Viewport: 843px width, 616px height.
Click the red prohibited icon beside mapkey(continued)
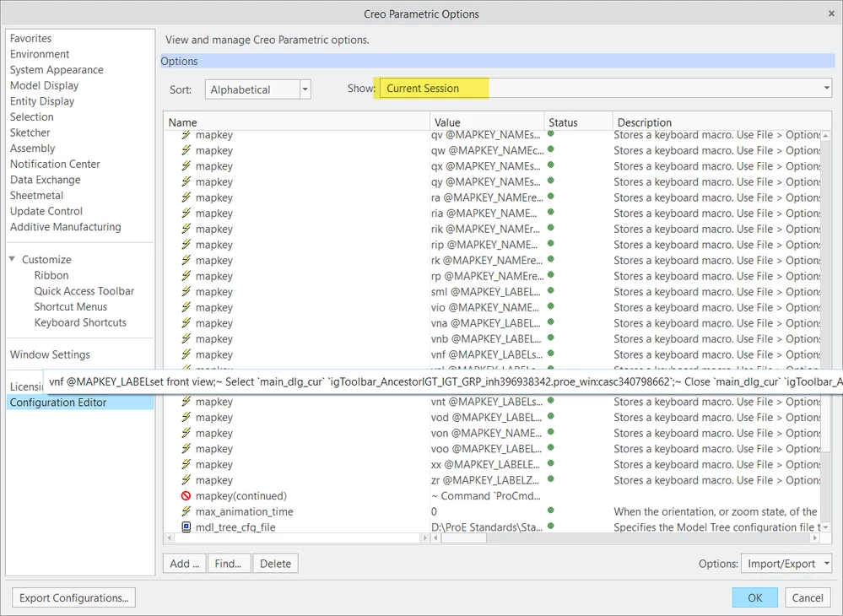186,495
